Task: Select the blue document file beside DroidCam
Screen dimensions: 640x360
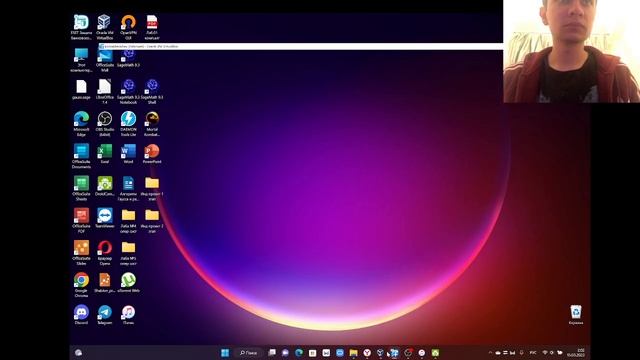Action: [128, 188]
